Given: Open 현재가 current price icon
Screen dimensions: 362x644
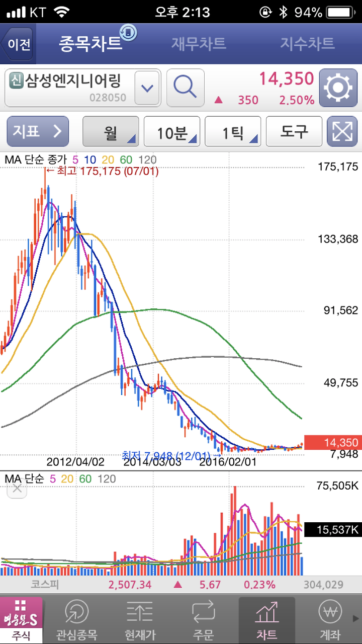Looking at the screenshot, I should [x=140, y=620].
